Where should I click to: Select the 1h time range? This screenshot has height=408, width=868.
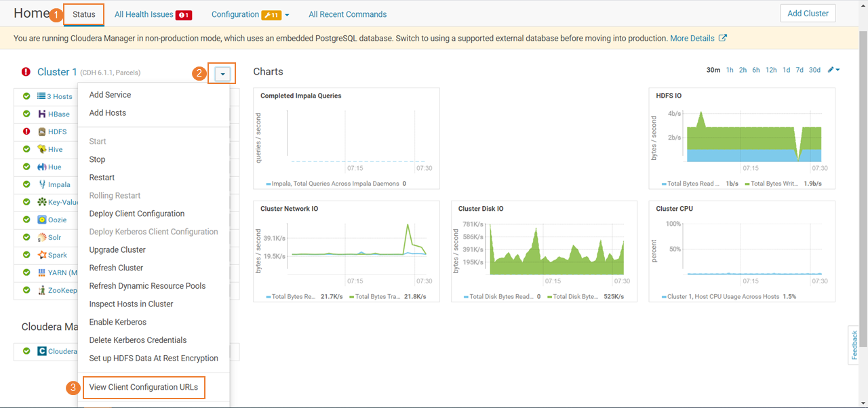(730, 70)
